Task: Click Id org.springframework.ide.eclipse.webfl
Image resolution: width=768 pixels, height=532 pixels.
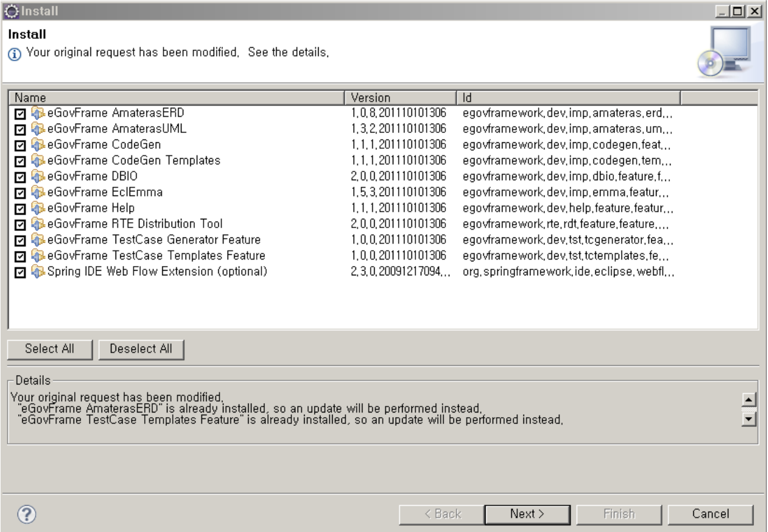Action: click(x=569, y=271)
